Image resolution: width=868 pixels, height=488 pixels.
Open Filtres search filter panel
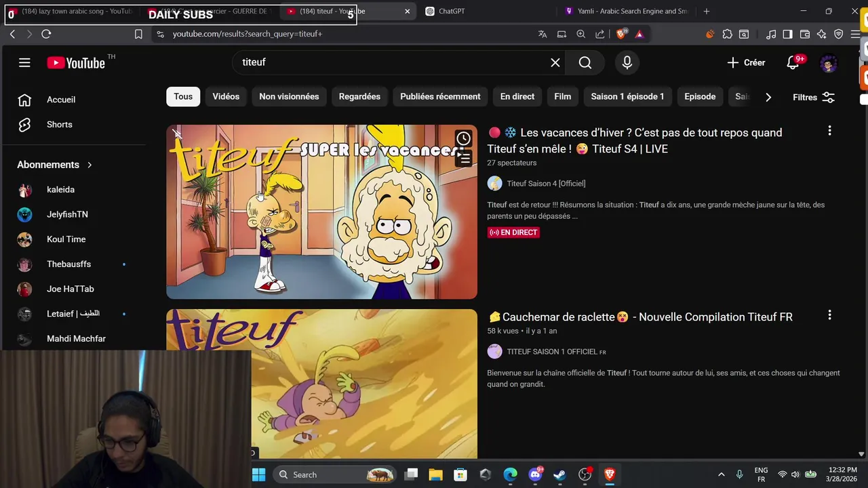(x=814, y=98)
